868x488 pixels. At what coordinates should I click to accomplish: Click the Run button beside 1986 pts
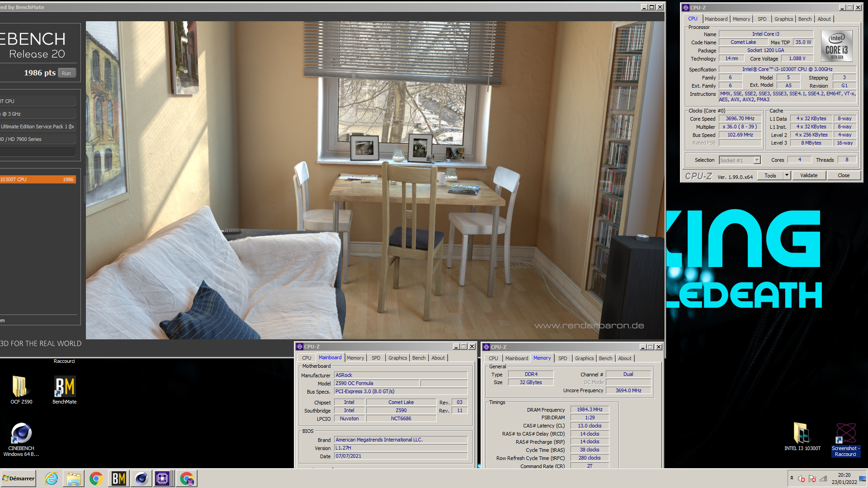click(x=66, y=73)
